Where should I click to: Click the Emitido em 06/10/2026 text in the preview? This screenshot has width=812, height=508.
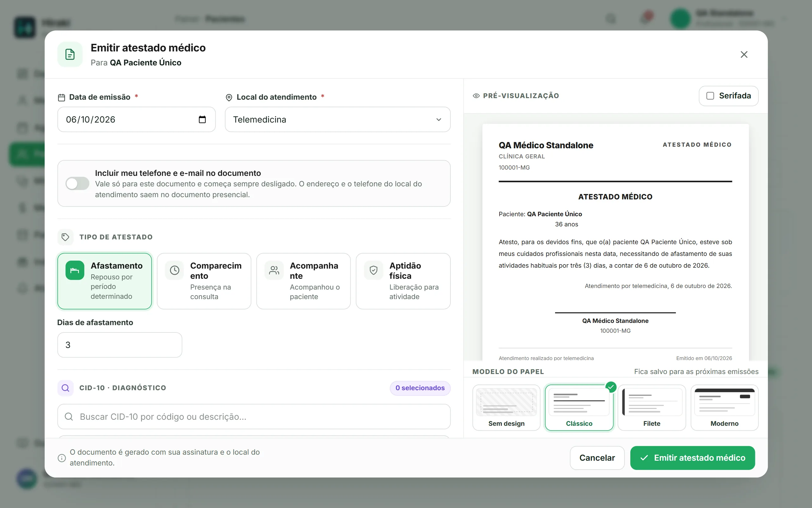[x=704, y=358]
